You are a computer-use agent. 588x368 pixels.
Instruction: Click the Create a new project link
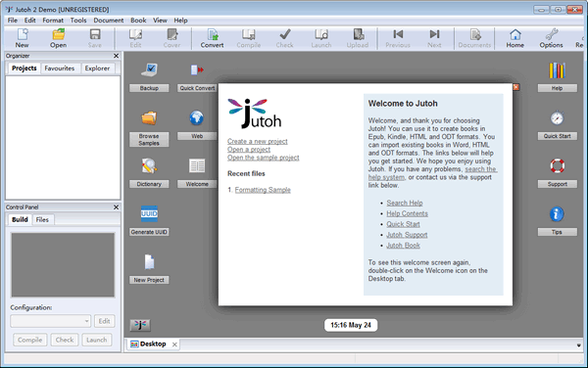[257, 141]
